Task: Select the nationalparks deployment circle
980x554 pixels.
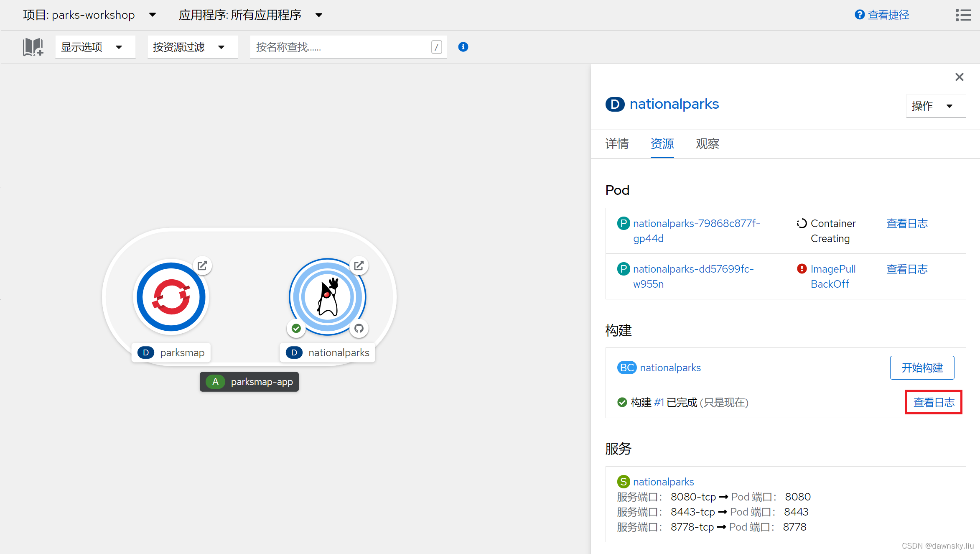Action: pyautogui.click(x=328, y=296)
